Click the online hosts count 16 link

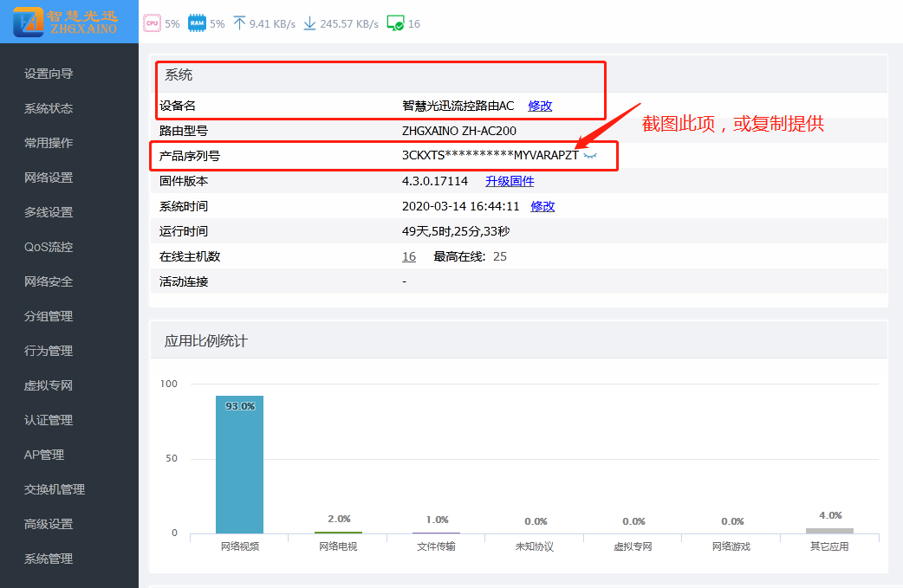click(x=409, y=256)
